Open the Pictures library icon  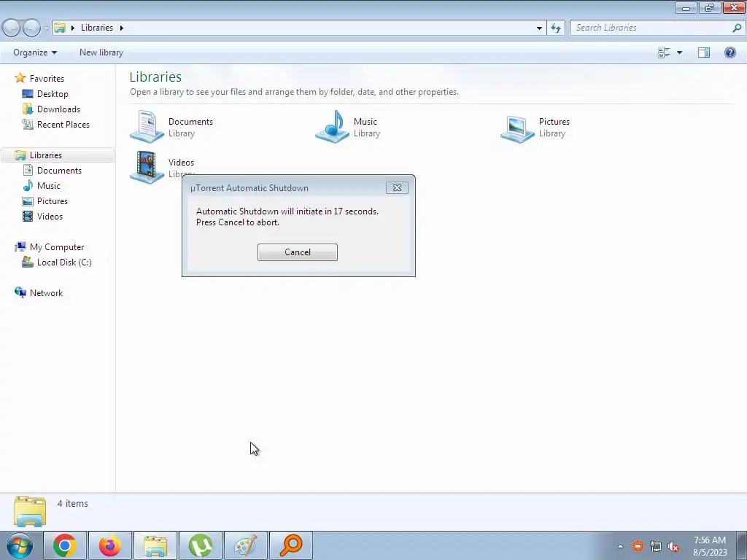[x=517, y=128]
